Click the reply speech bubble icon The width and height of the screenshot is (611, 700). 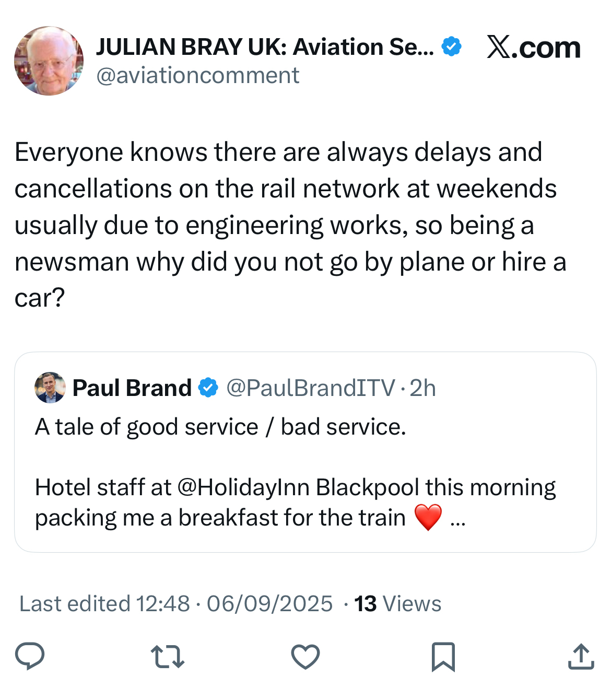coord(30,656)
